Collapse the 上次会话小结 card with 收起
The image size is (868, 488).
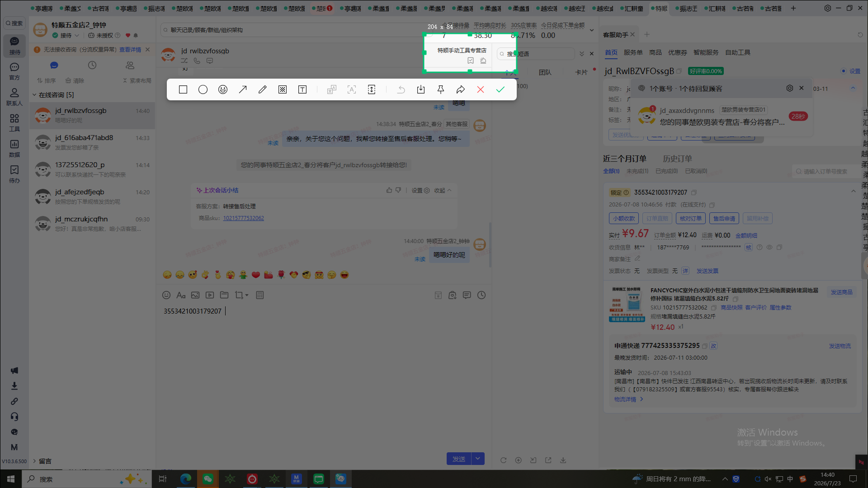coord(443,191)
